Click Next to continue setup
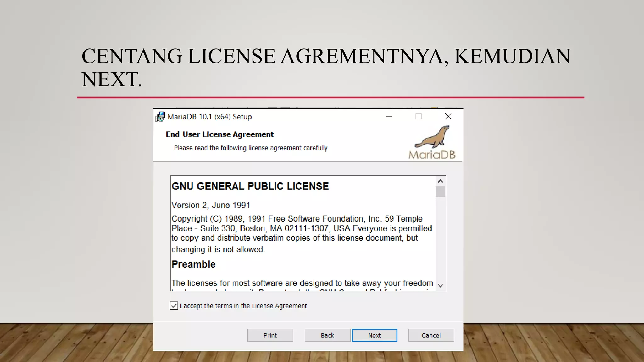The image size is (644, 362). click(375, 335)
